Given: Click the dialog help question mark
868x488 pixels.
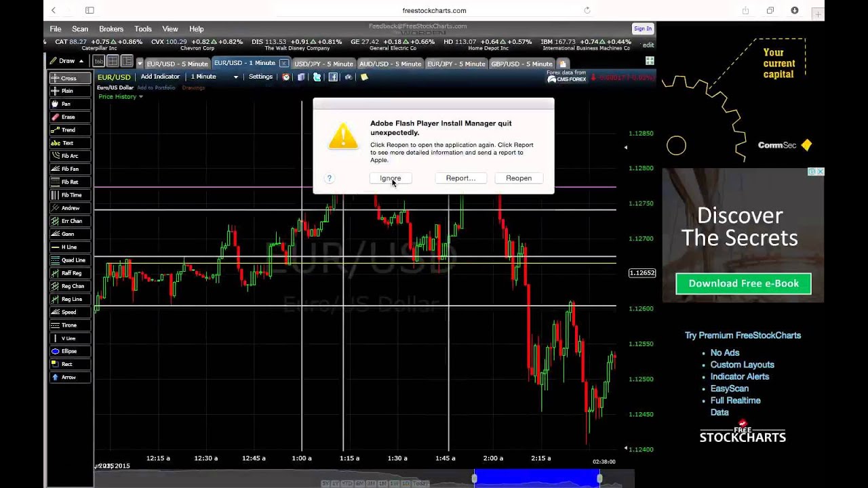Looking at the screenshot, I should point(330,178).
